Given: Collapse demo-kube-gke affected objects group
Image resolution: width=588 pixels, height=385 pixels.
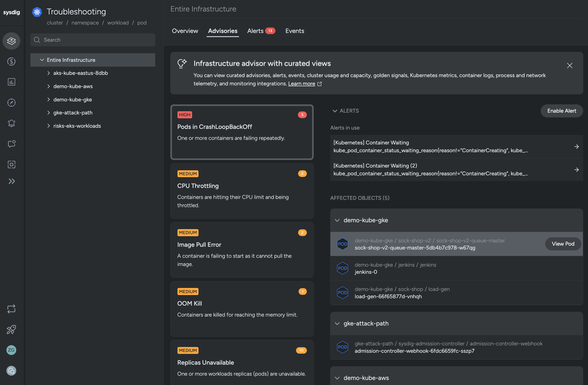Looking at the screenshot, I should point(337,220).
